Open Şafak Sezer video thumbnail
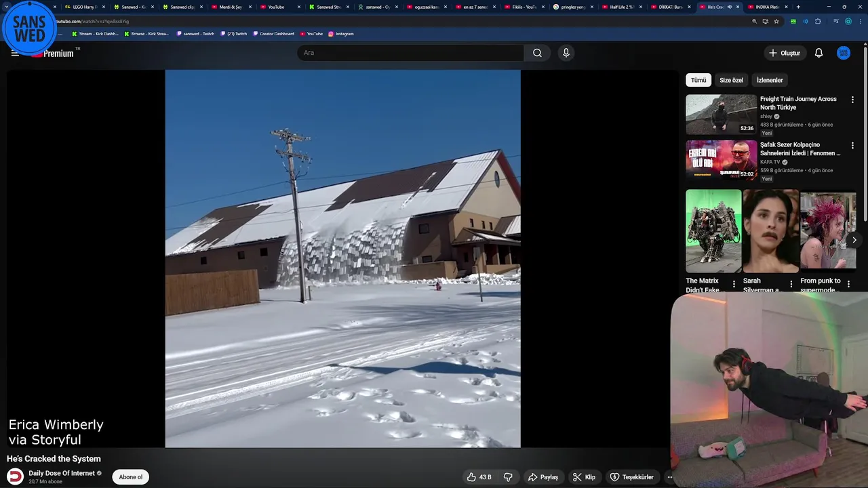Image resolution: width=868 pixels, height=488 pixels. (x=721, y=161)
